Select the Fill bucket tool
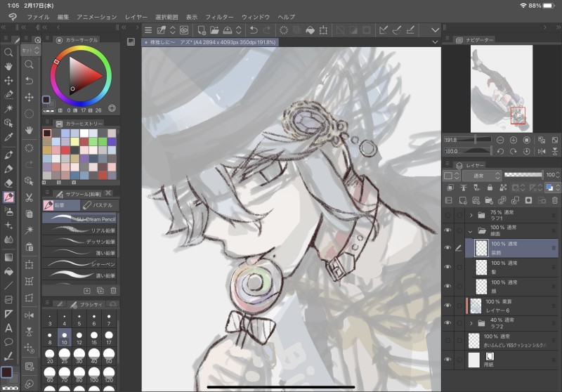562x392 pixels. [8, 272]
